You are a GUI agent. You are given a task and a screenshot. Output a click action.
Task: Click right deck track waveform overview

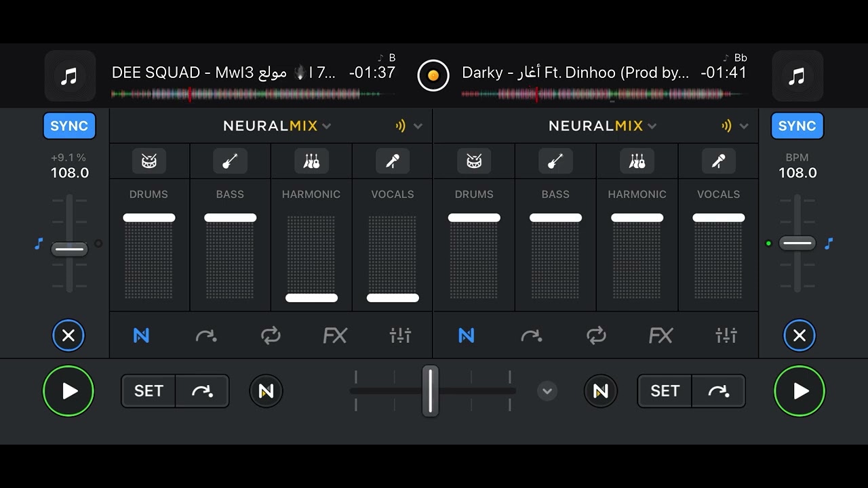click(x=604, y=95)
